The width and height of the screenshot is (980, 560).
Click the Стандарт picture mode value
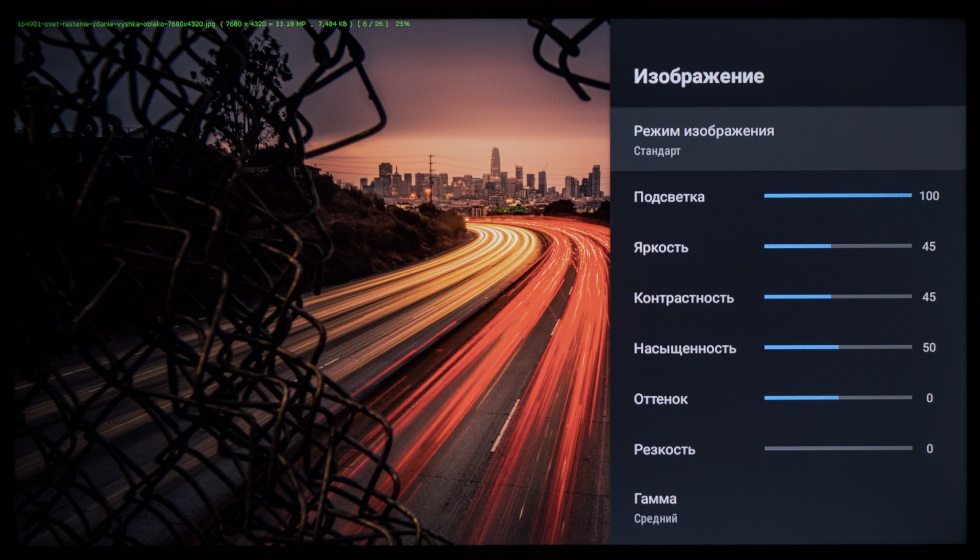point(657,151)
